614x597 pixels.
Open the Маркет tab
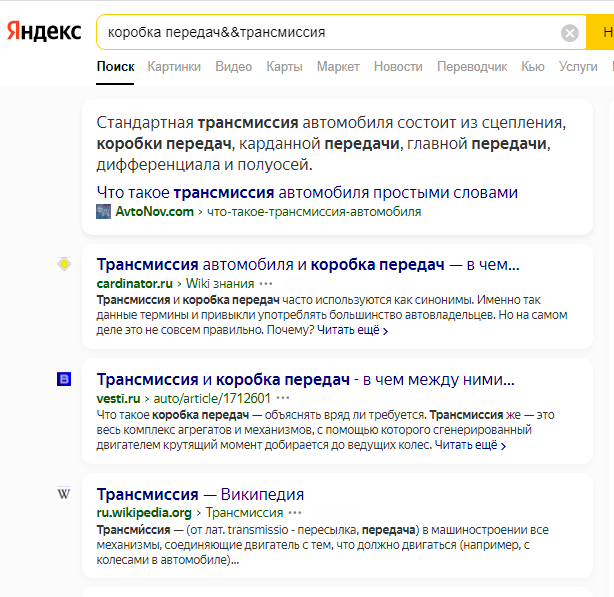(338, 67)
